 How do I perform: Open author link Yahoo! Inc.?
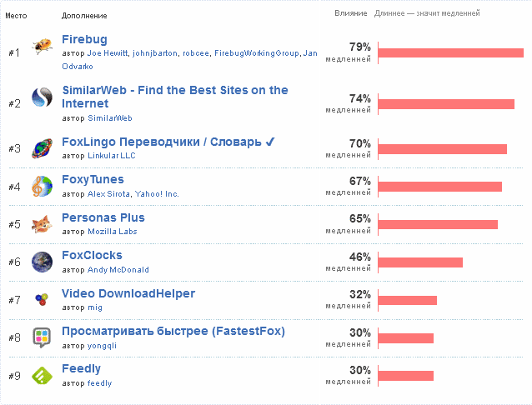pos(157,194)
